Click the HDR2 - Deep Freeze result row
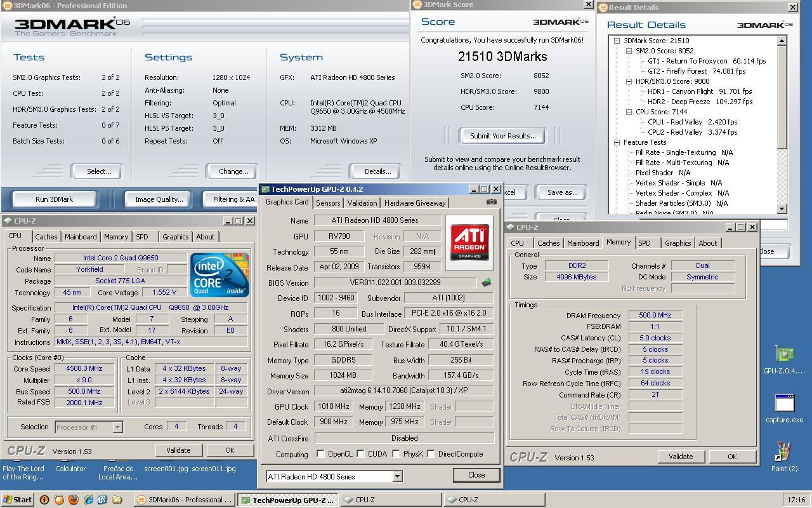Screen dimensions: 812x508 point(700,102)
